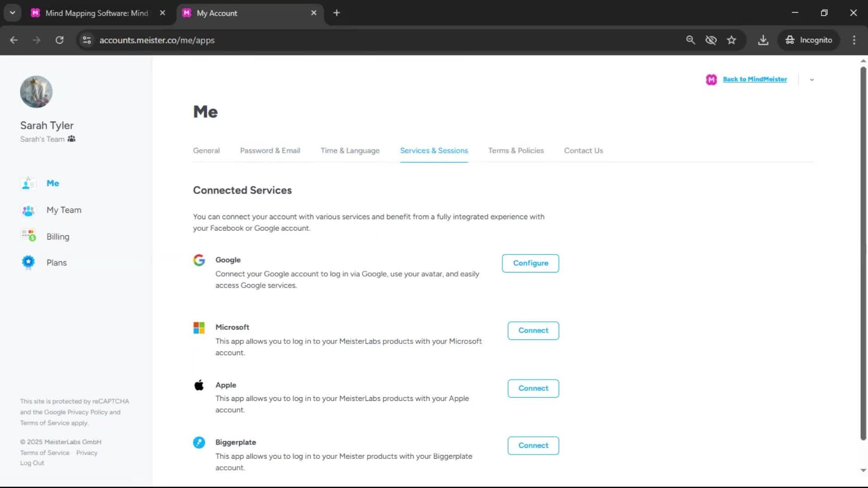
Task: Click the zoom magnifier icon in address bar
Action: tap(690, 40)
